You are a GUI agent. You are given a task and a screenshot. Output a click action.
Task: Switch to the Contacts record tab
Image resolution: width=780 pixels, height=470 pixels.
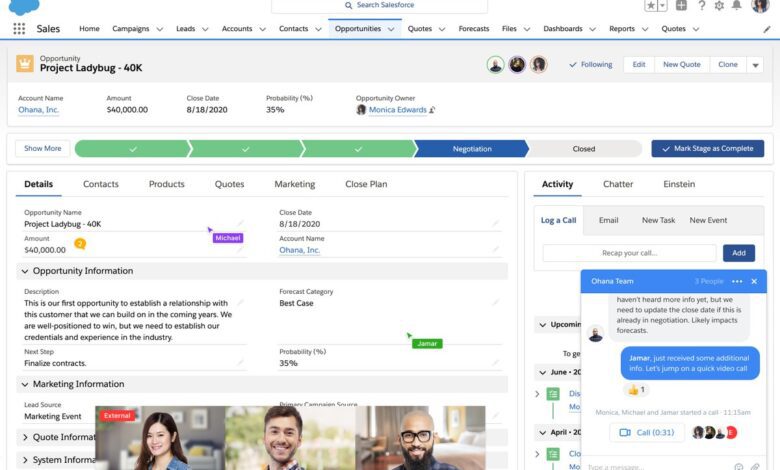[x=100, y=184]
